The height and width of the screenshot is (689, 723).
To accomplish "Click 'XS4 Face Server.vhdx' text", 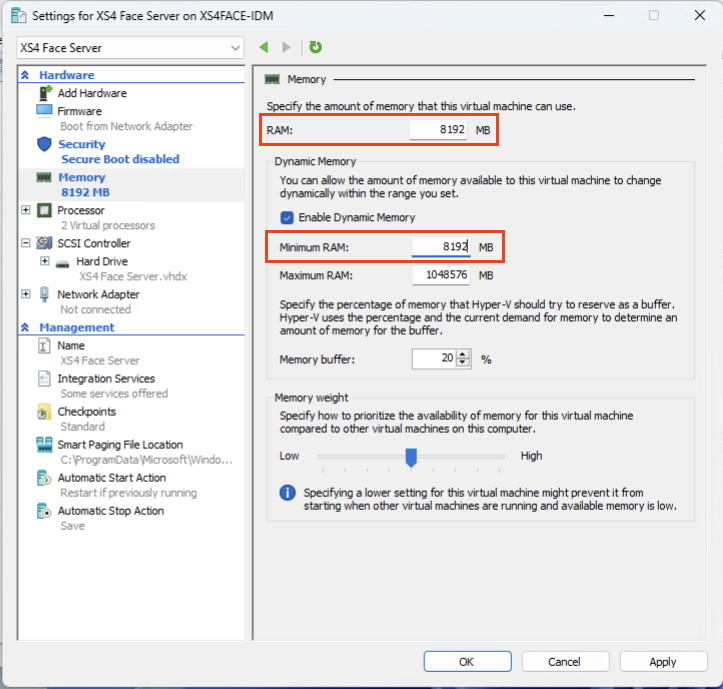I will [133, 277].
